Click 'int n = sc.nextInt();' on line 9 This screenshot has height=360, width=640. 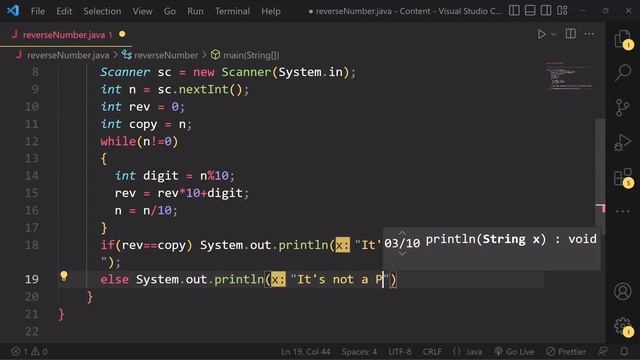pyautogui.click(x=175, y=89)
